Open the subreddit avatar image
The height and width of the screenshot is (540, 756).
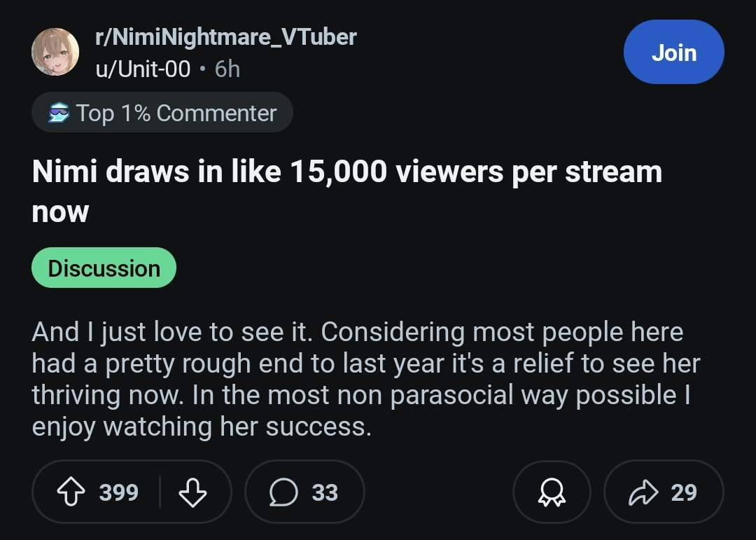coord(55,52)
